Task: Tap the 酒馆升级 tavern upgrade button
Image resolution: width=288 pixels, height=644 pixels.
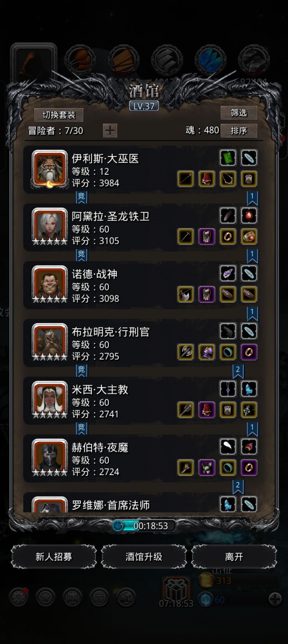Action: click(x=144, y=557)
